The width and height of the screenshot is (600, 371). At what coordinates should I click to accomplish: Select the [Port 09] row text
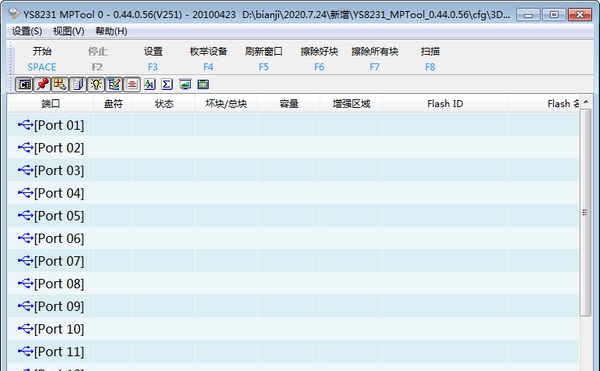(59, 306)
